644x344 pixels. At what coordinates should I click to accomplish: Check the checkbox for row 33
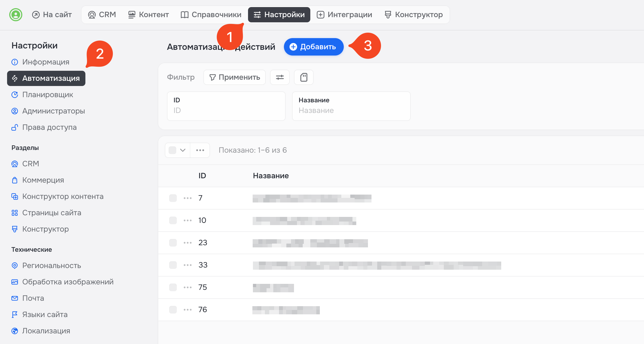tap(173, 265)
